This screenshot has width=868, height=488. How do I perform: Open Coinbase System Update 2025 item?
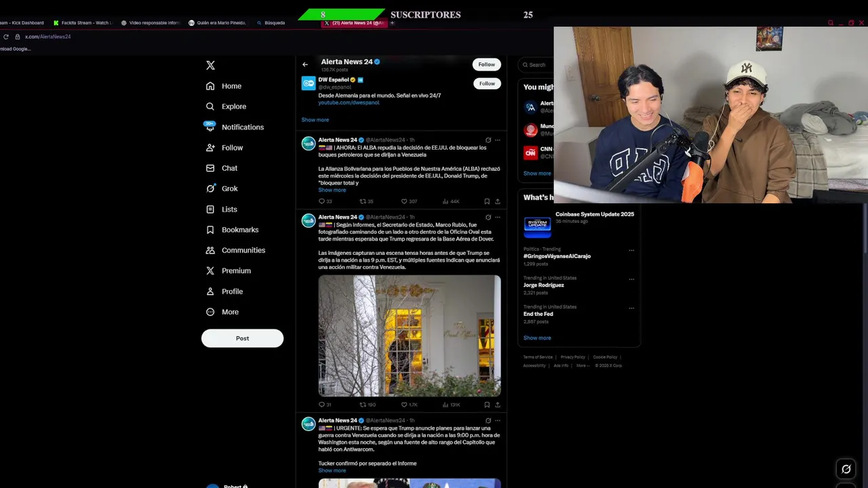579,226
